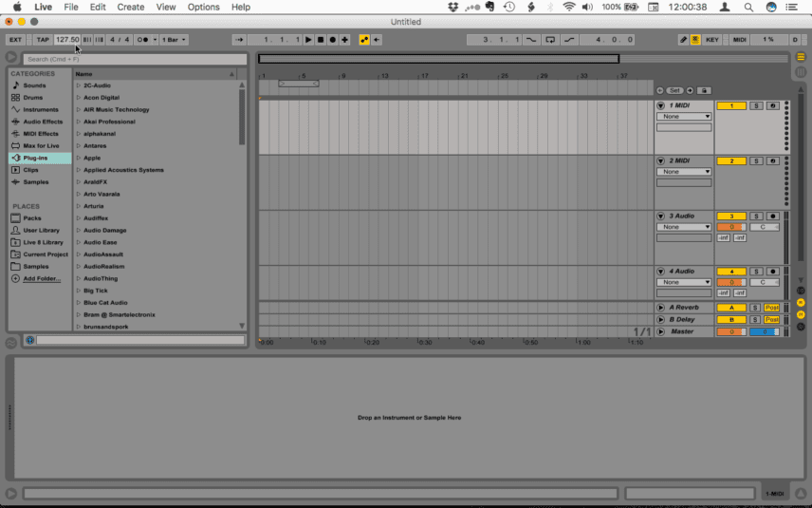Arm the 3 Audio track for recording
This screenshot has width=812, height=508.
(773, 216)
